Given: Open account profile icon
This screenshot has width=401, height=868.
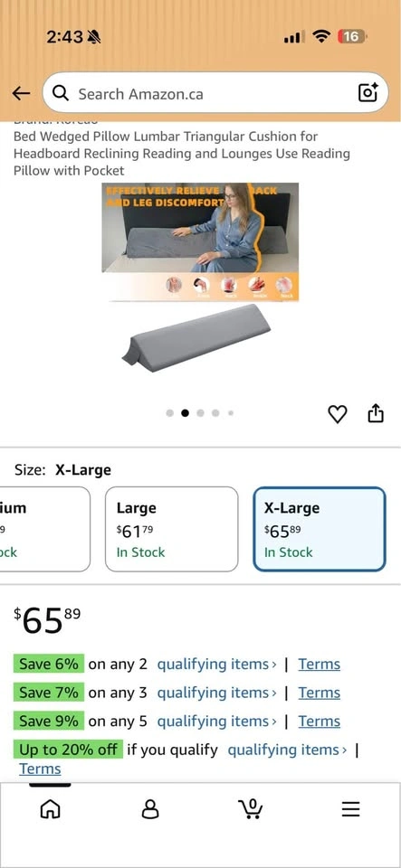Looking at the screenshot, I should point(150,809).
